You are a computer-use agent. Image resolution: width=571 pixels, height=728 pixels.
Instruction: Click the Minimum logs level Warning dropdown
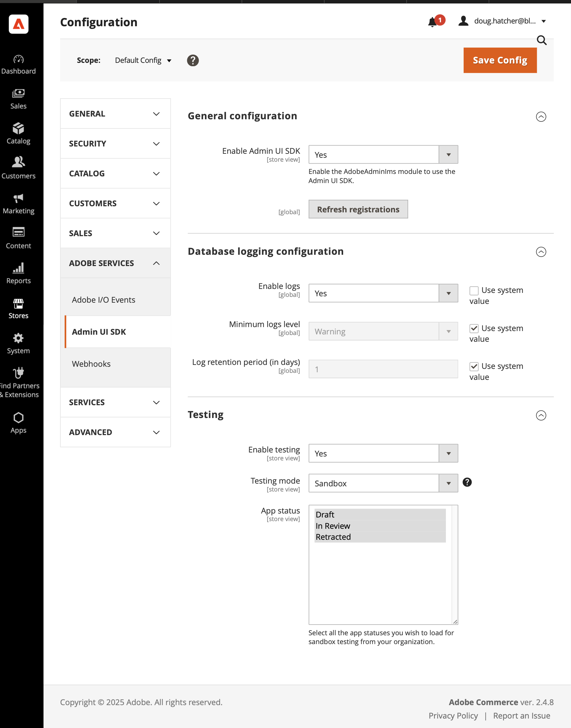pos(383,331)
